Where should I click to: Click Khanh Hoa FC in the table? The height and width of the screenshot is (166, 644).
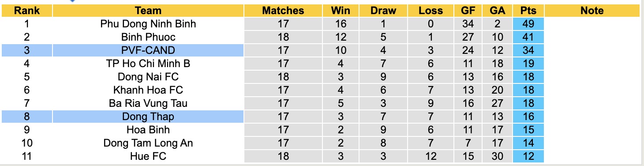148,90
